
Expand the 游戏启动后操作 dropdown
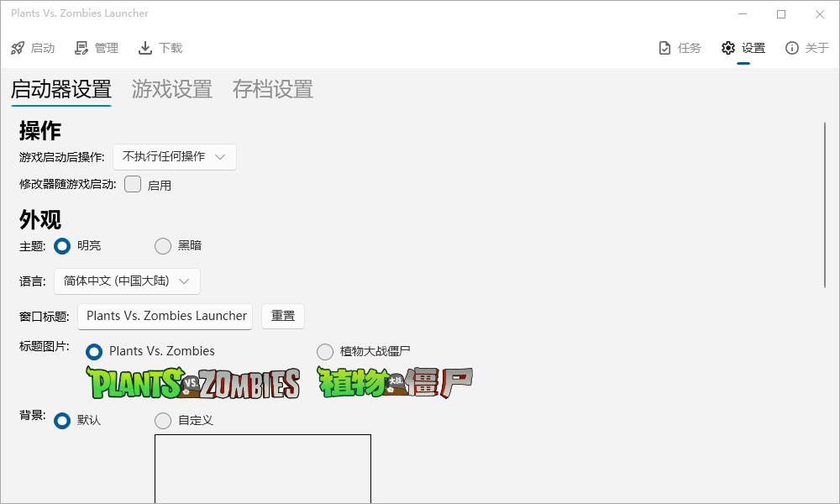(x=175, y=157)
